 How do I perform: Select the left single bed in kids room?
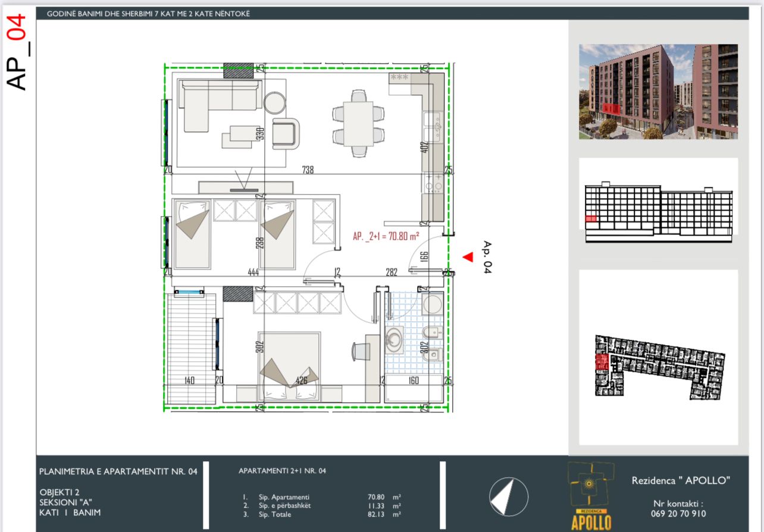[x=192, y=233]
